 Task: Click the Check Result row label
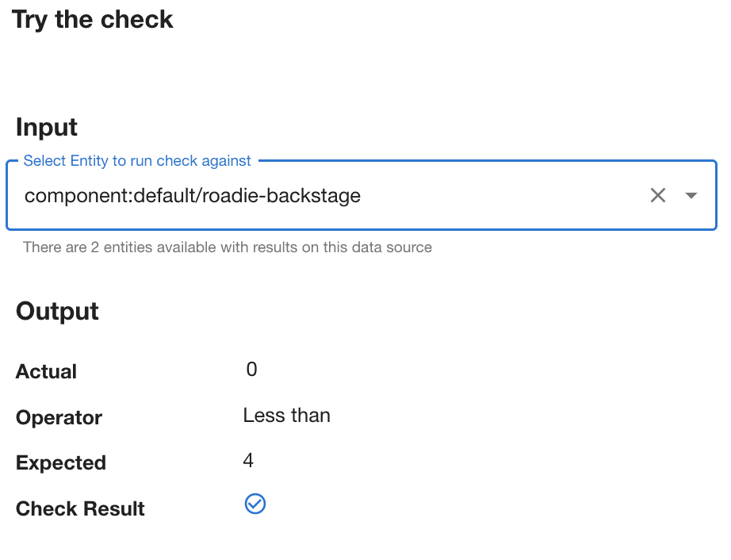coord(80,508)
